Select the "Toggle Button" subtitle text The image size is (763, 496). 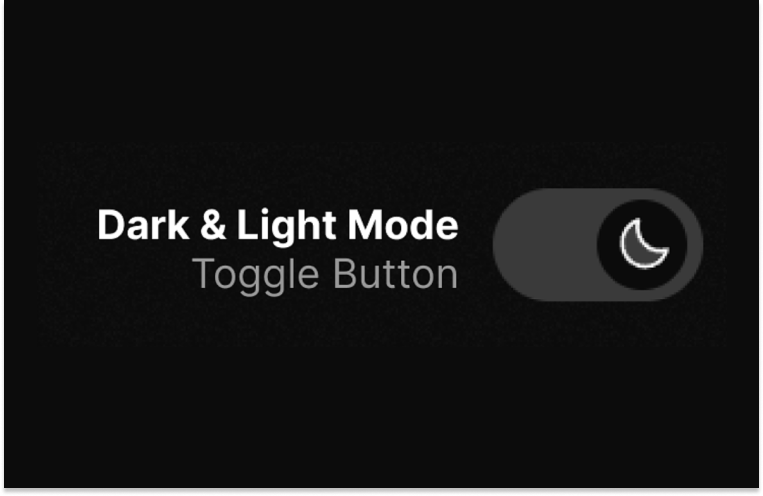[325, 275]
